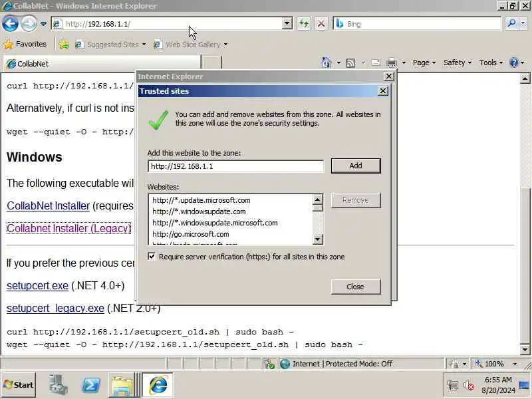
Task: Open the CollabNet Installer link
Action: point(48,205)
